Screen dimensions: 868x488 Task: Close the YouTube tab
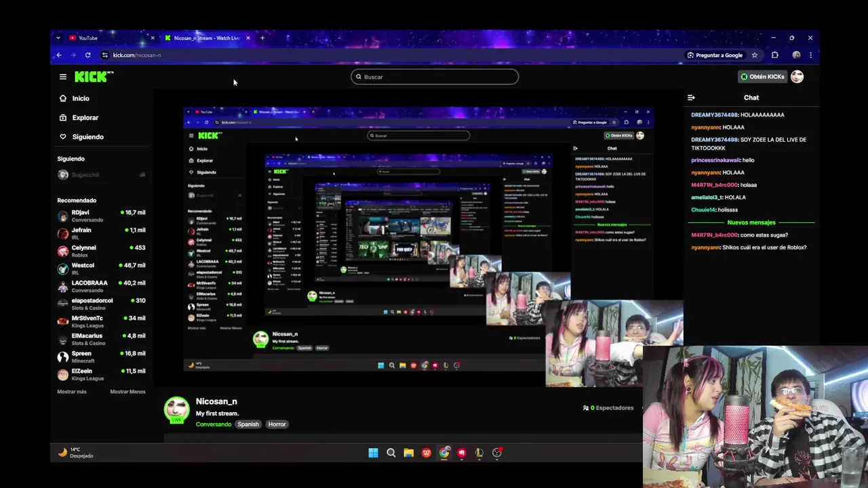point(153,38)
